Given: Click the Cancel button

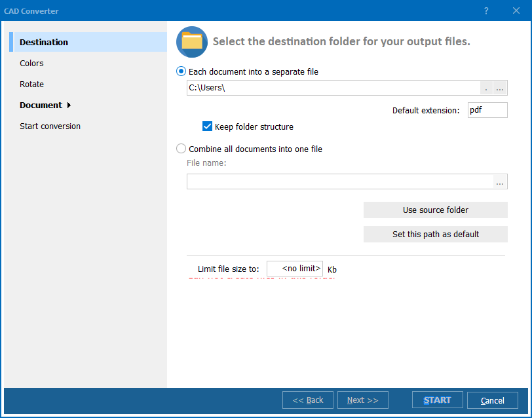Looking at the screenshot, I should [492, 400].
